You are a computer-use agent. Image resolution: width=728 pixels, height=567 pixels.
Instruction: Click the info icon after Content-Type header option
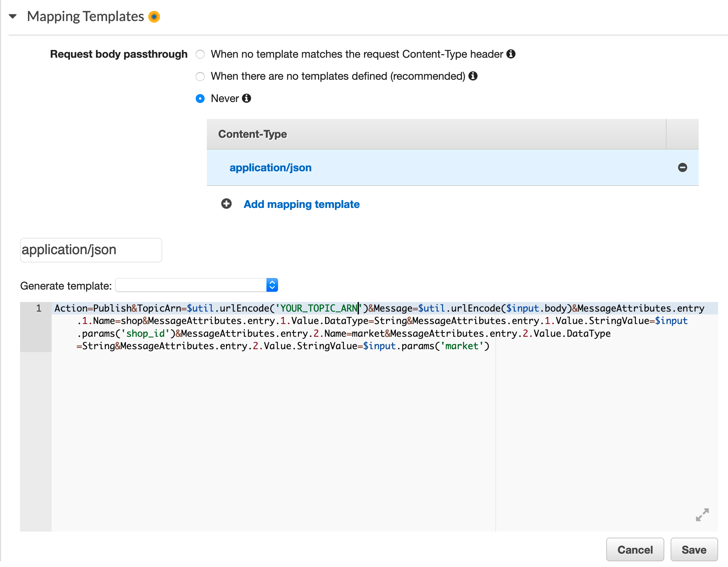tap(512, 54)
